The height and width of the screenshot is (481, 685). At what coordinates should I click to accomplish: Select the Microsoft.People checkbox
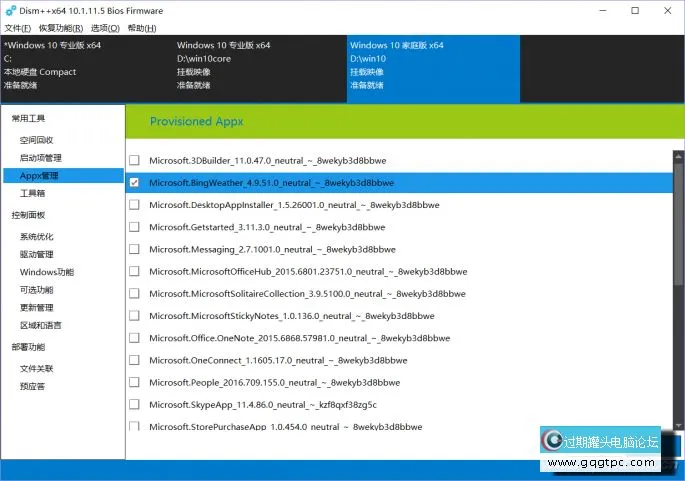tap(134, 382)
